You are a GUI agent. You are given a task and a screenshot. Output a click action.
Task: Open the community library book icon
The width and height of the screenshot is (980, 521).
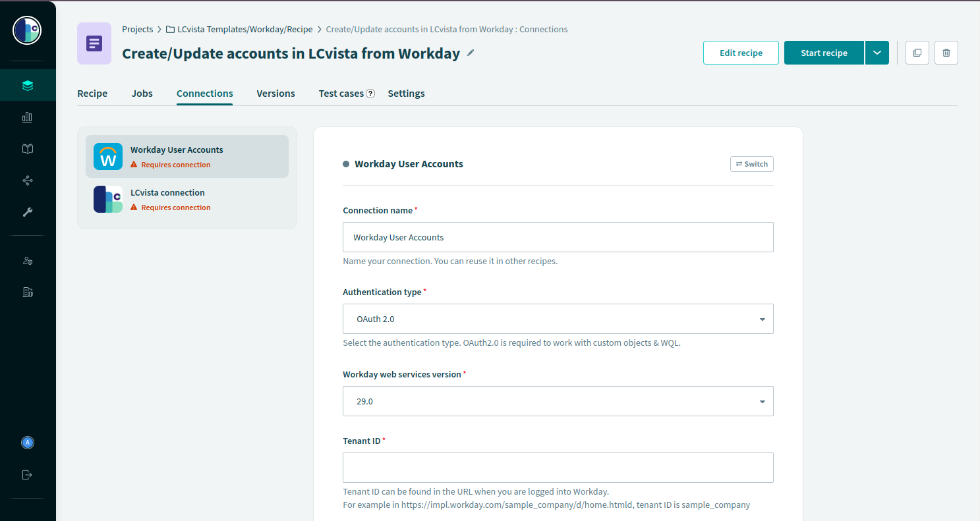coord(27,149)
